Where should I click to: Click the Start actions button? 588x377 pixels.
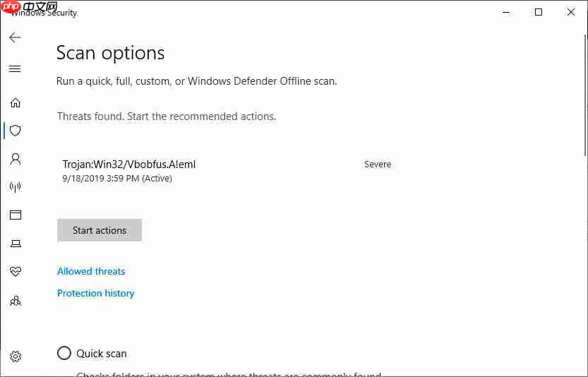point(100,230)
